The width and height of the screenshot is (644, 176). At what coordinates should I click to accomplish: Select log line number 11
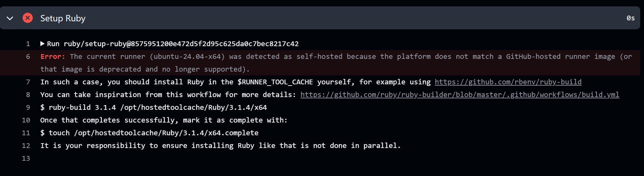pyautogui.click(x=26, y=133)
